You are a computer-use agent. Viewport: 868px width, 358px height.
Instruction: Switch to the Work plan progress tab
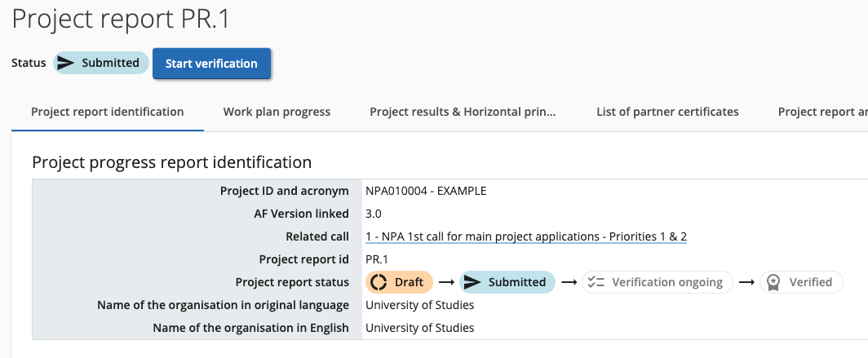(x=277, y=112)
